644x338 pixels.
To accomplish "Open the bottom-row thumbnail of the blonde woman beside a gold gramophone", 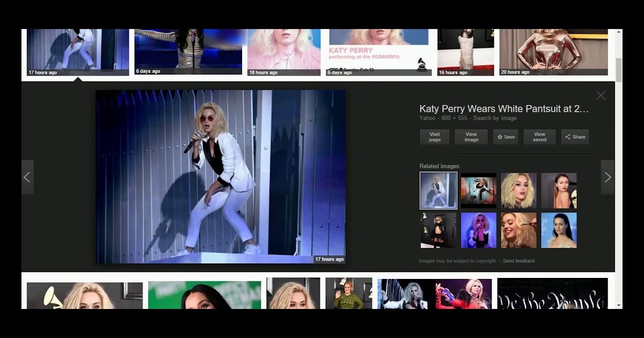I will coord(85,295).
